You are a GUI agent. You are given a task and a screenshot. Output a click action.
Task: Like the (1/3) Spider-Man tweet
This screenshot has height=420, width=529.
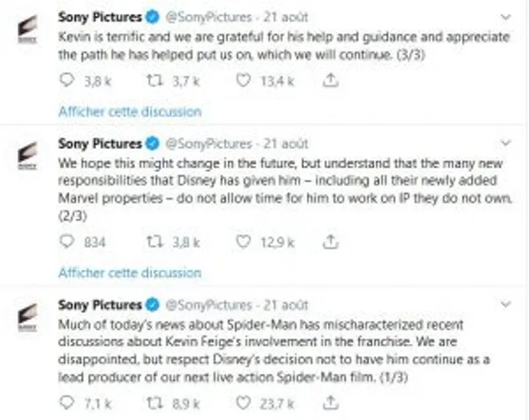pos(244,401)
